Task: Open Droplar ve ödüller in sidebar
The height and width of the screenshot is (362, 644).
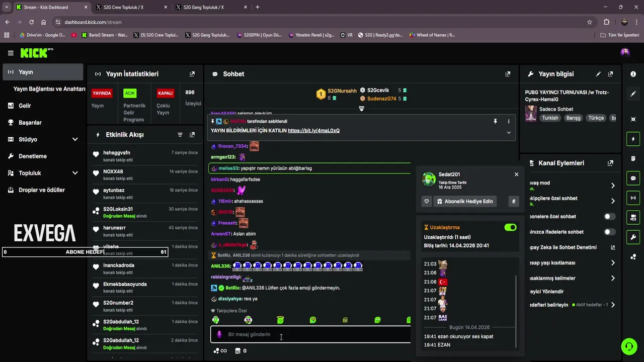Action: pyautogui.click(x=43, y=190)
